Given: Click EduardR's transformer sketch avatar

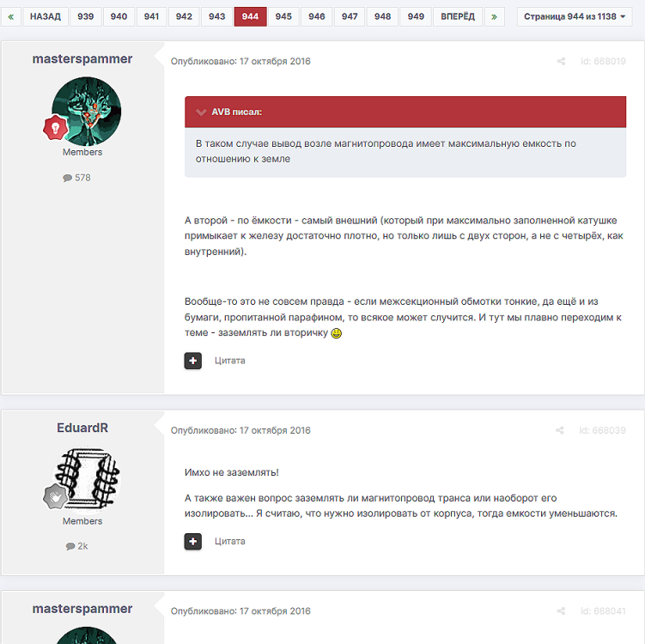Looking at the screenshot, I should (x=87, y=480).
